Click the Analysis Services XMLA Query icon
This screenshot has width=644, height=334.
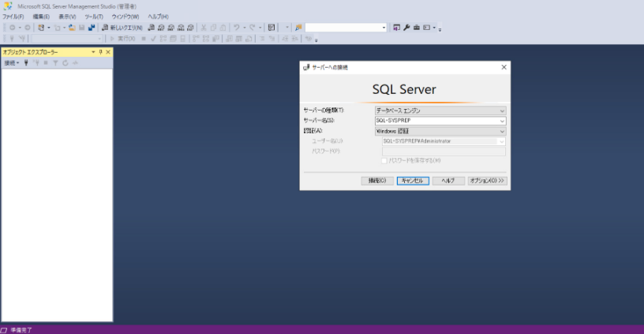coord(181,28)
